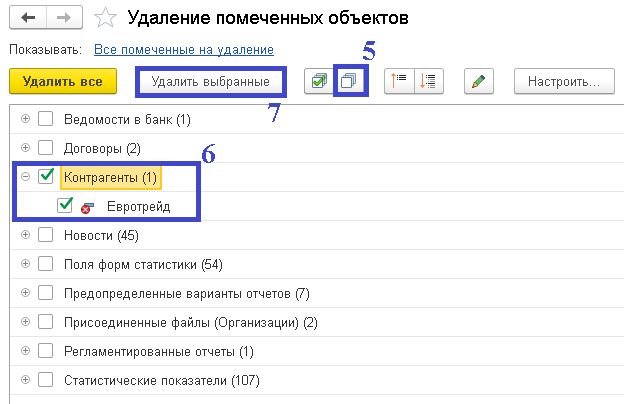Image resolution: width=624 pixels, height=404 pixels.
Task: Collapse the Контрагенты (1) group
Action: point(25,177)
